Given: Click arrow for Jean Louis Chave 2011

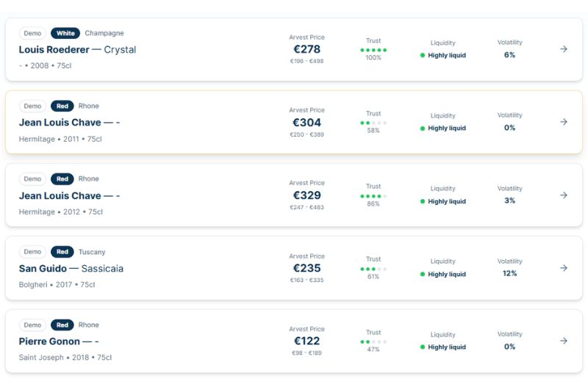Looking at the screenshot, I should pos(563,122).
